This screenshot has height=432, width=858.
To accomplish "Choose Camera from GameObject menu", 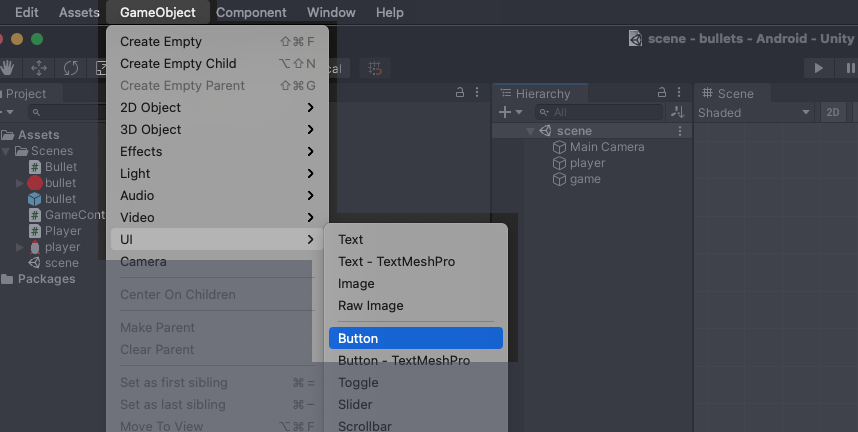I will (219, 262).
